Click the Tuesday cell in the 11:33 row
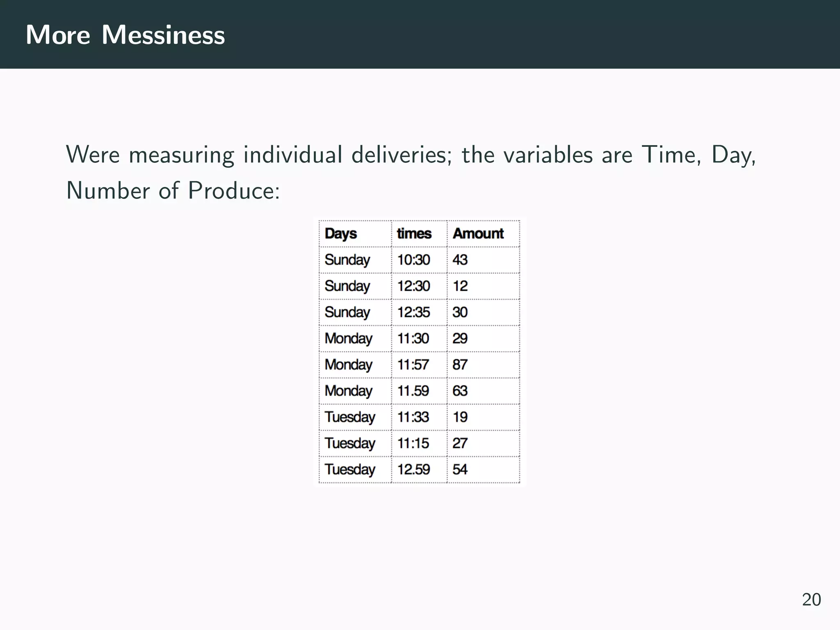The height and width of the screenshot is (630, 840). point(355,418)
